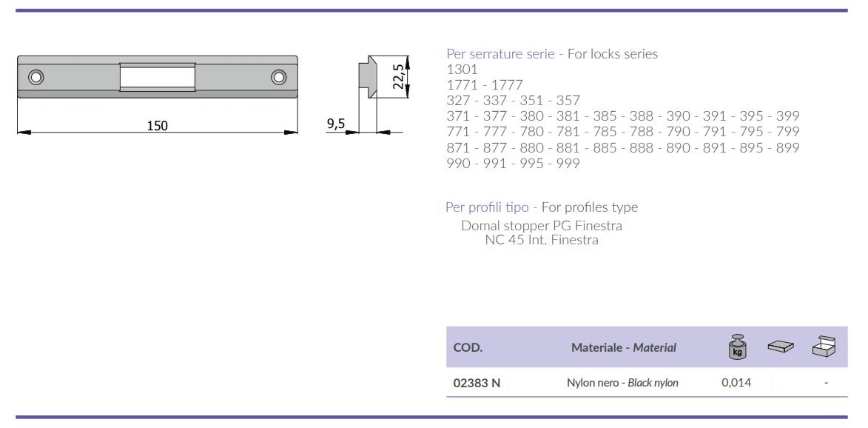This screenshot has width=868, height=428.
Task: Select the 9,5 width dimension label
Action: click(335, 124)
